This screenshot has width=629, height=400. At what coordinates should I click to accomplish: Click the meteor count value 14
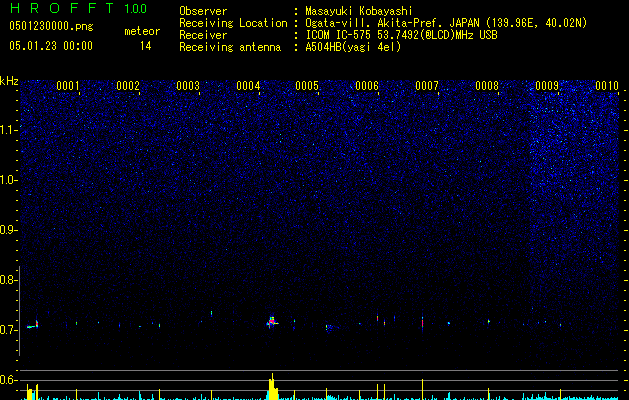[146, 46]
